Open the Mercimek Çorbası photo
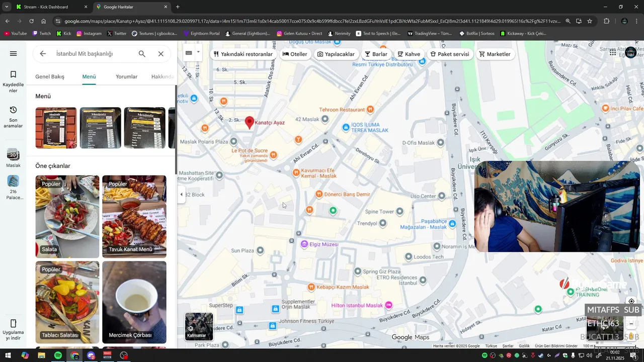Screen dimensions: 644x362 tap(134, 302)
